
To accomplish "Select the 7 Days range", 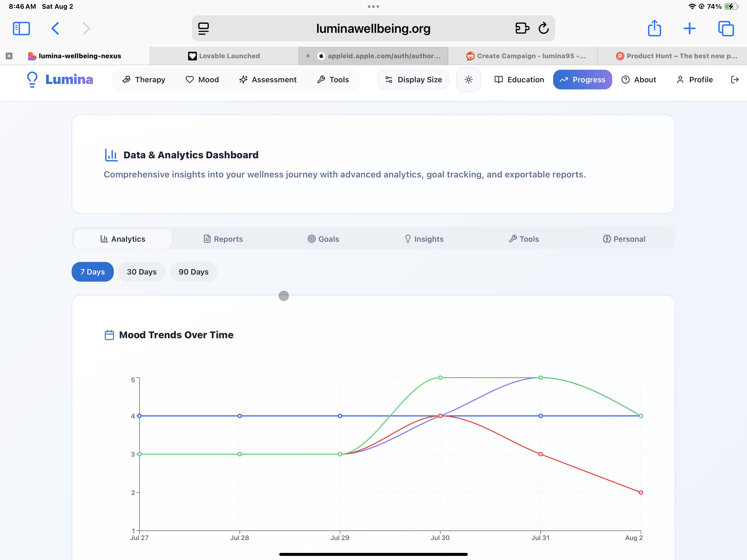I will [92, 272].
